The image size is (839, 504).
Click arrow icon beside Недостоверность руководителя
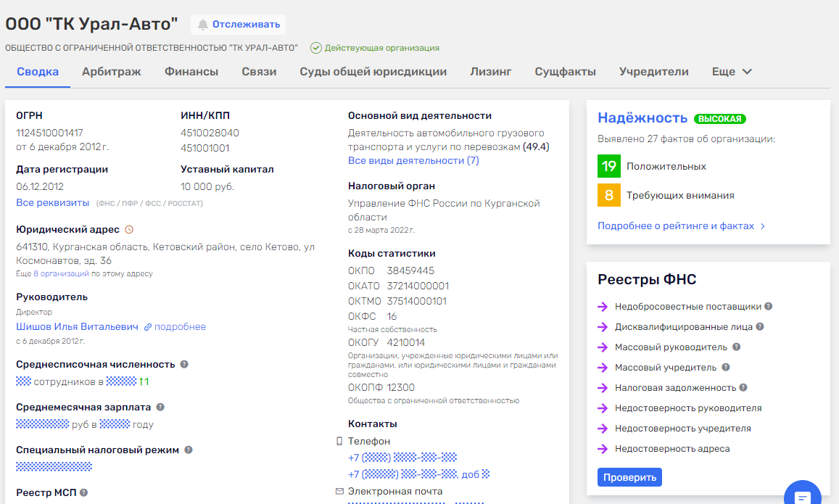(603, 408)
